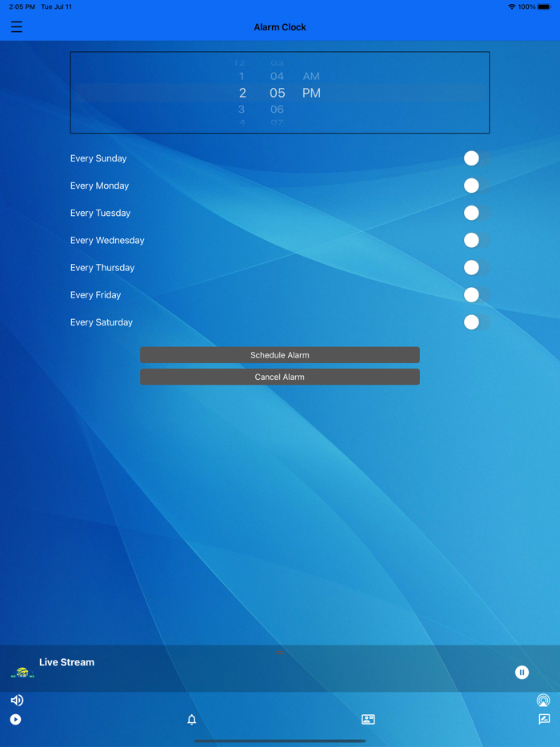Viewport: 560px width, 747px height.
Task: Open the hamburger menu
Action: click(x=17, y=26)
